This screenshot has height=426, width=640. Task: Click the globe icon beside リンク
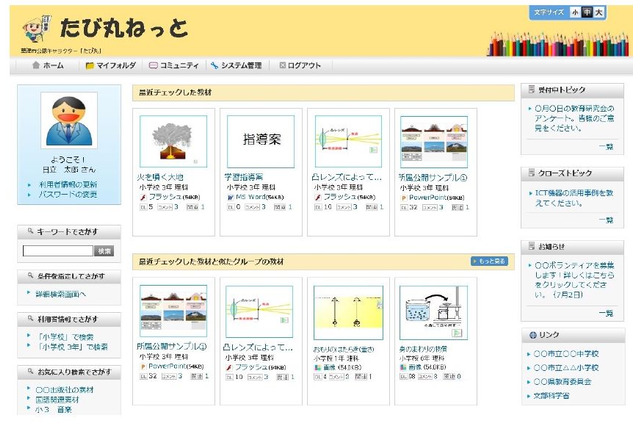pyautogui.click(x=533, y=335)
